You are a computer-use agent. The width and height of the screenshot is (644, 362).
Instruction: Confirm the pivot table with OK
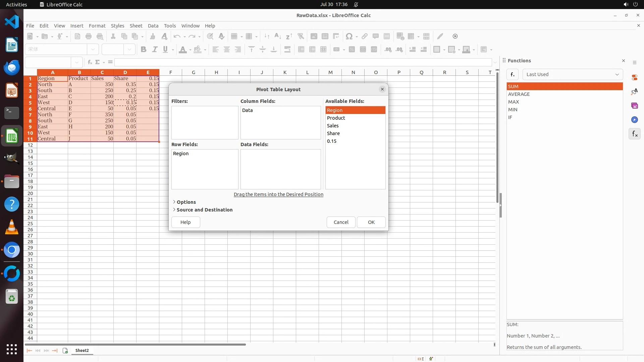point(371,222)
